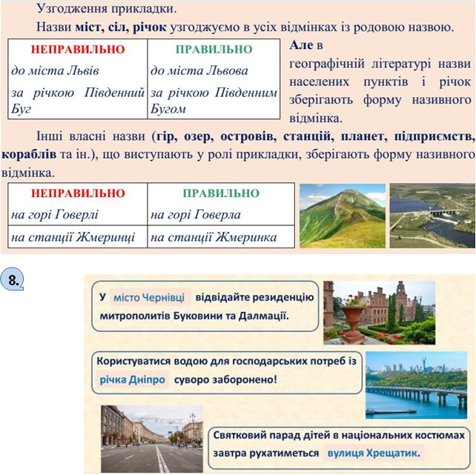Click the text 'Інші власні назви'

(x=90, y=136)
